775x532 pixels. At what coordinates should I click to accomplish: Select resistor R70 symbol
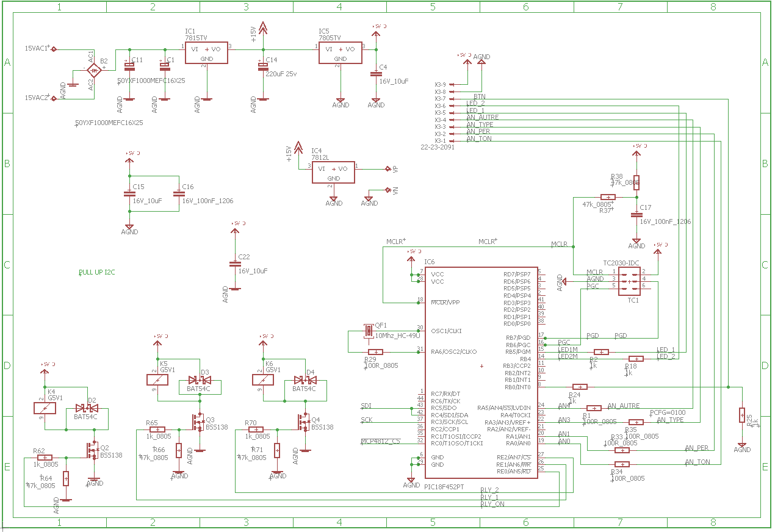click(x=256, y=430)
